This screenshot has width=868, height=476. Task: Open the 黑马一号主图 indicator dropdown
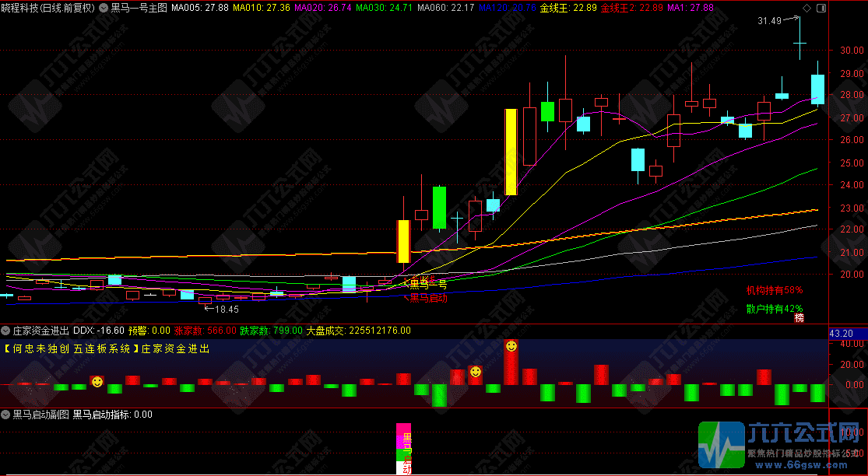pyautogui.click(x=104, y=8)
